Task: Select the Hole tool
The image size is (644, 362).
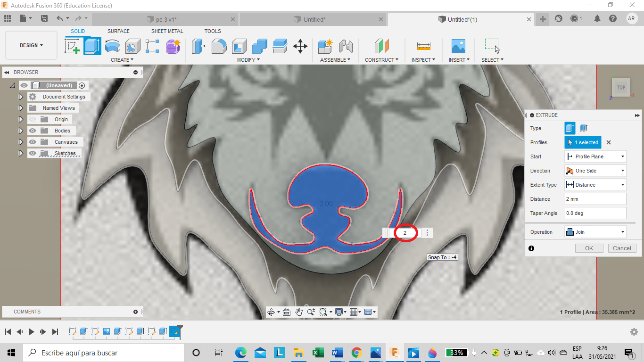Action: click(x=132, y=46)
